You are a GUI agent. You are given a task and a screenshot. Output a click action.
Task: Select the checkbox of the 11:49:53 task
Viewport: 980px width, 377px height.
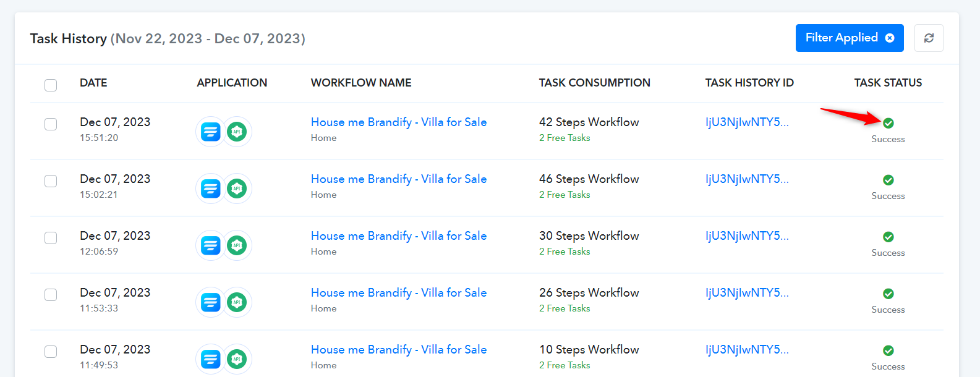(51, 352)
